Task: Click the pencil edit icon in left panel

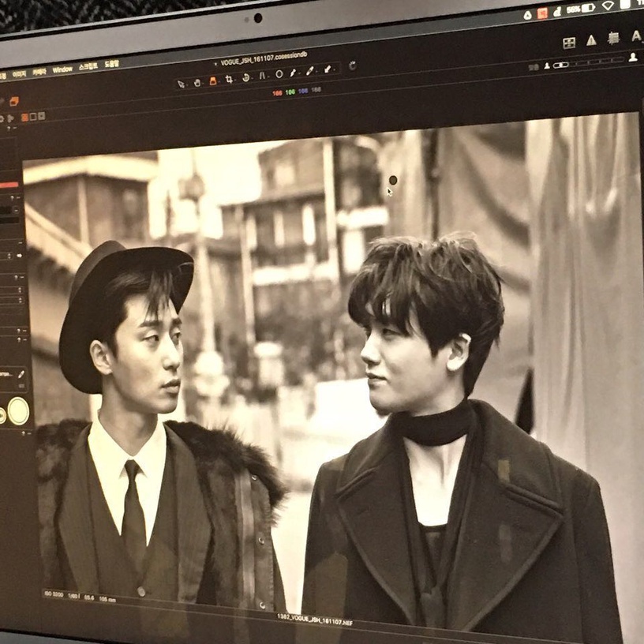Action: click(21, 374)
